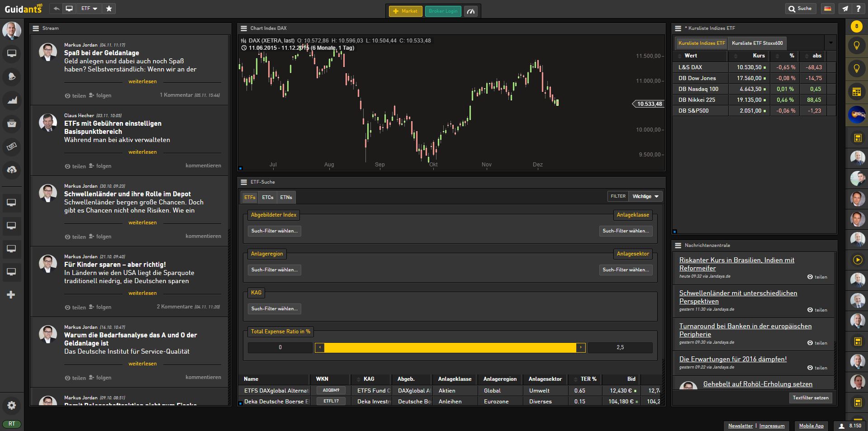
Task: Open the ETF-Suche panel hamburger menu
Action: pos(244,182)
